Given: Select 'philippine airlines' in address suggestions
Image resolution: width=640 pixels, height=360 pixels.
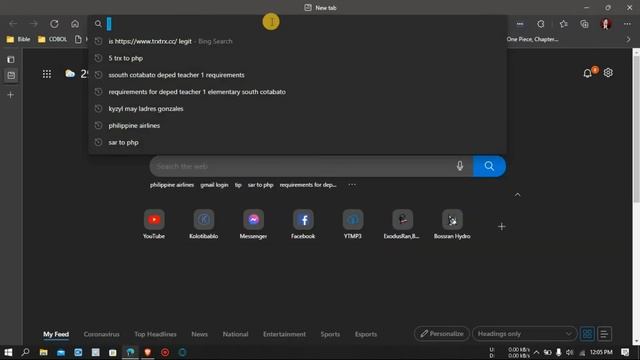Looking at the screenshot, I should click(298, 125).
